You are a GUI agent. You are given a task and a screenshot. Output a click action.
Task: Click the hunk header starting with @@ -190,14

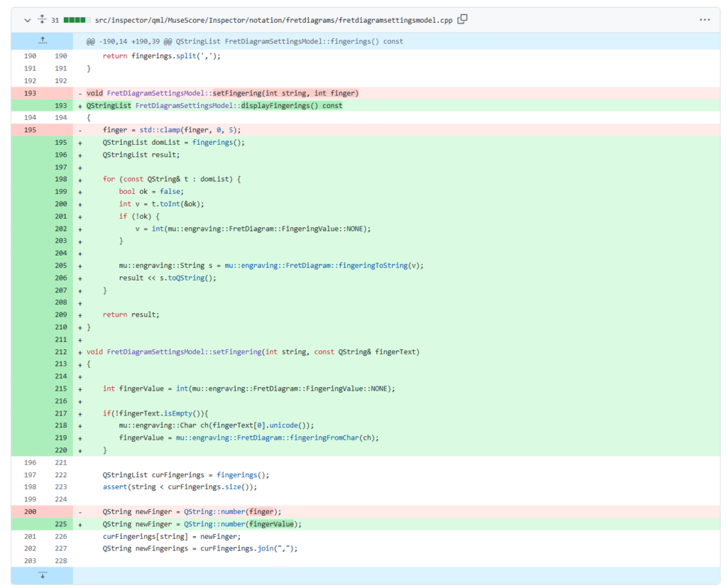[x=244, y=41]
